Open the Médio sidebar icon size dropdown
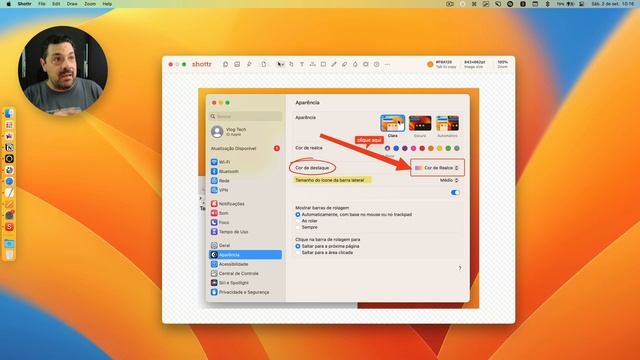Viewport: 640px width, 360px height. tap(449, 180)
